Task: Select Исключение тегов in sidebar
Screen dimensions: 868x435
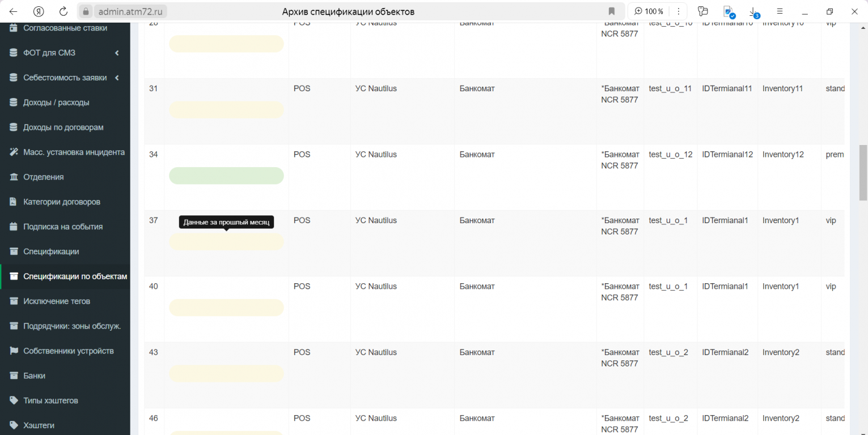Action: [57, 301]
